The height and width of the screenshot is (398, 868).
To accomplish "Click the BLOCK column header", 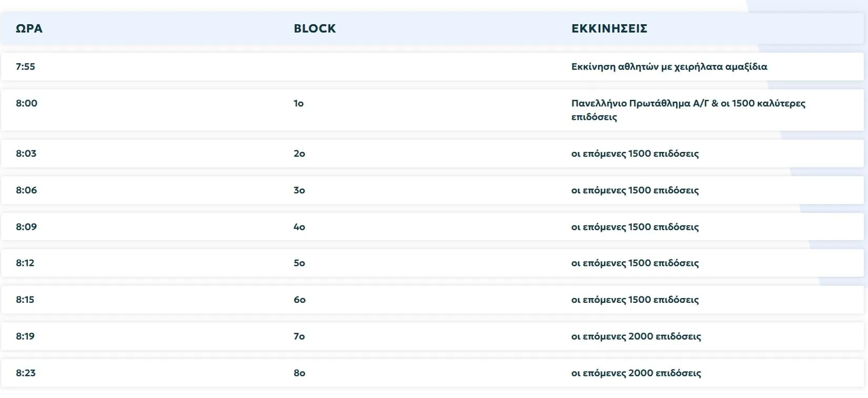I will [315, 28].
